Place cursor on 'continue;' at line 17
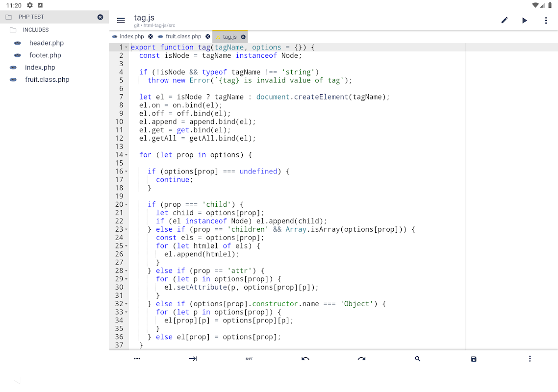The image size is (558, 392). pyautogui.click(x=175, y=180)
